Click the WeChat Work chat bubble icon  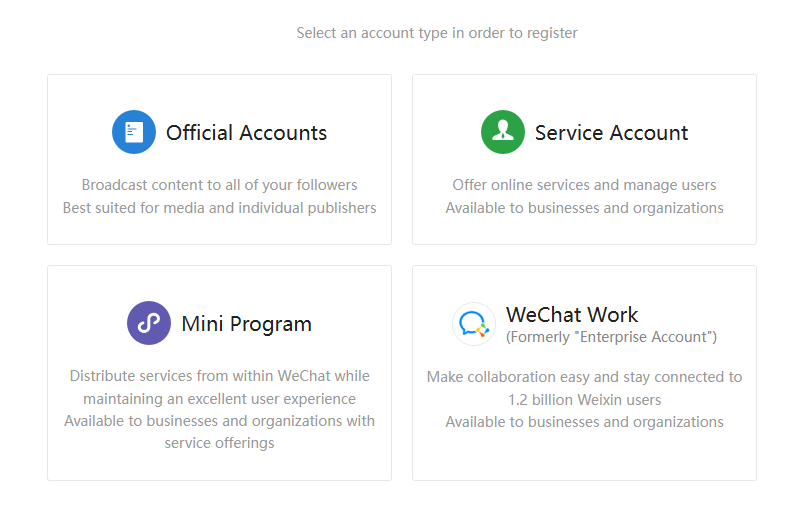[473, 324]
